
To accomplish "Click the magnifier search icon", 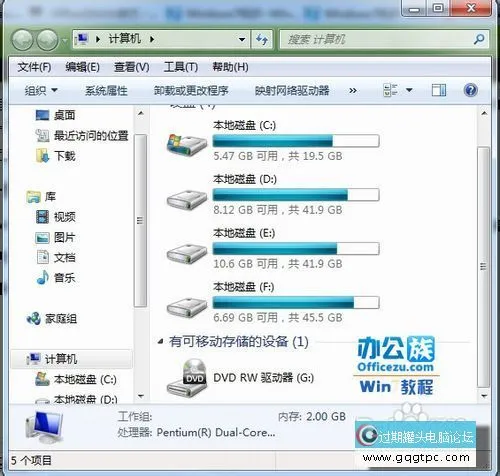I will point(479,39).
